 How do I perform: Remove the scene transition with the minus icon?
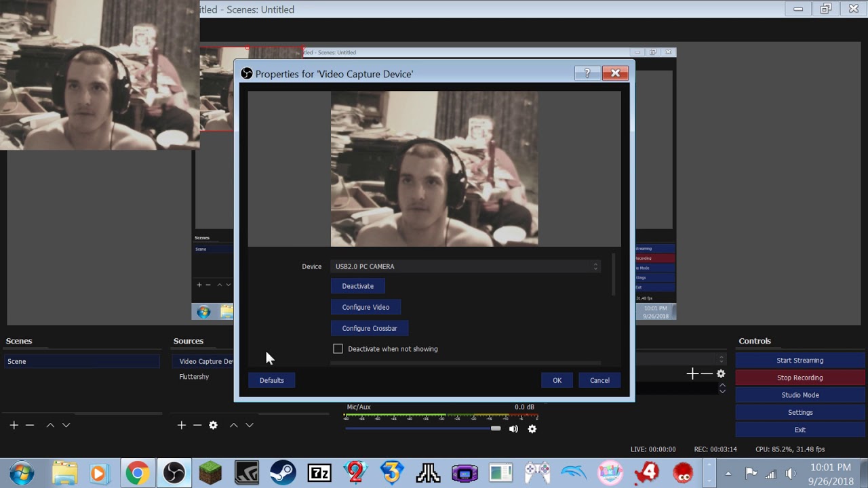707,373
